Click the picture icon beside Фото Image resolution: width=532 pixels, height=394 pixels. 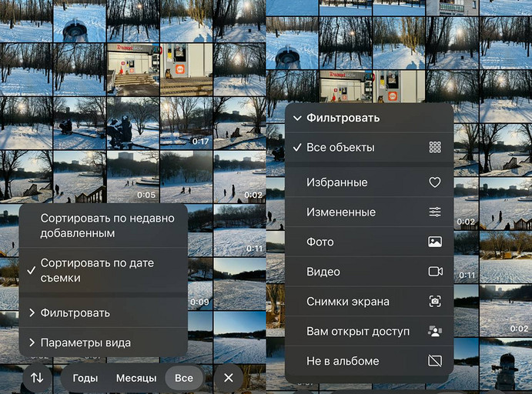(x=435, y=242)
